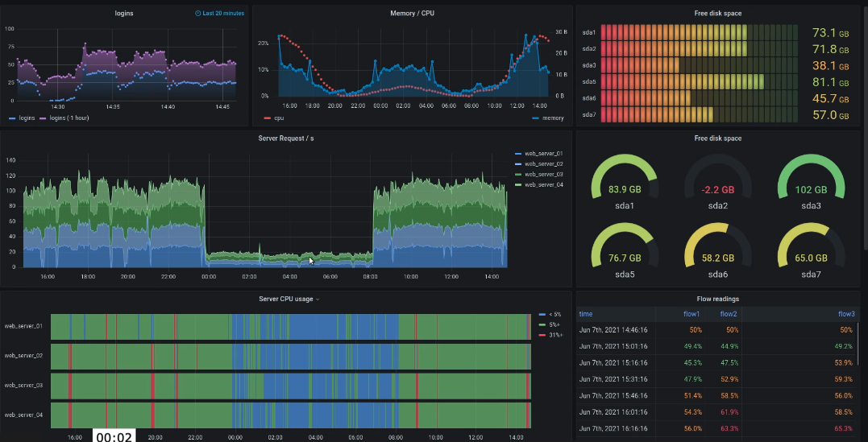Open the Flow readings panel title menu
868x442 pixels.
[x=717, y=299]
